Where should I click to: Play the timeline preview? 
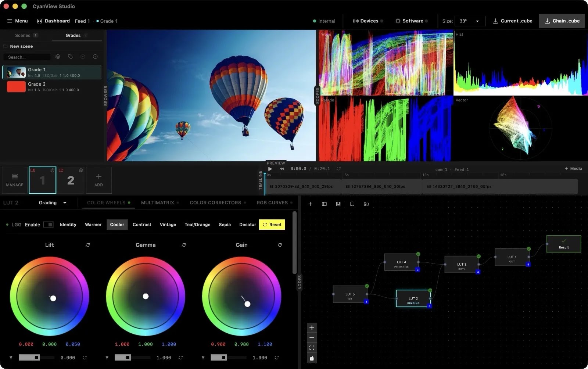pyautogui.click(x=270, y=169)
